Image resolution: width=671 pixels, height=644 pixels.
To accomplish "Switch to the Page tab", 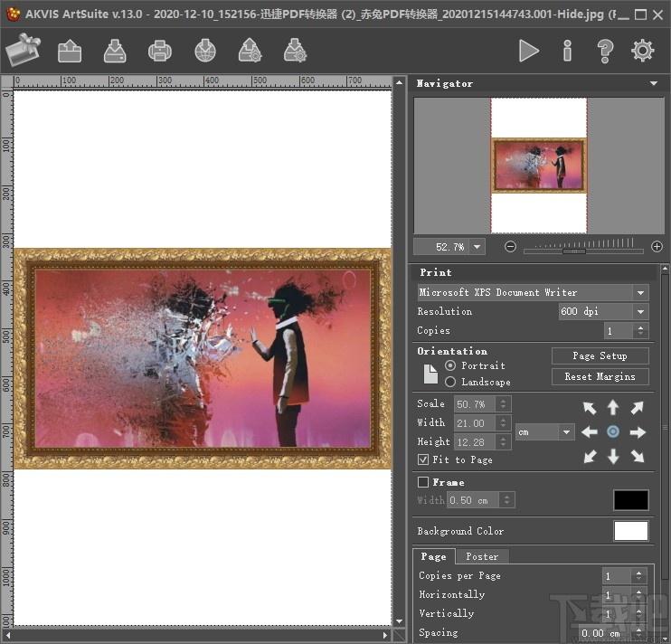I will [433, 556].
